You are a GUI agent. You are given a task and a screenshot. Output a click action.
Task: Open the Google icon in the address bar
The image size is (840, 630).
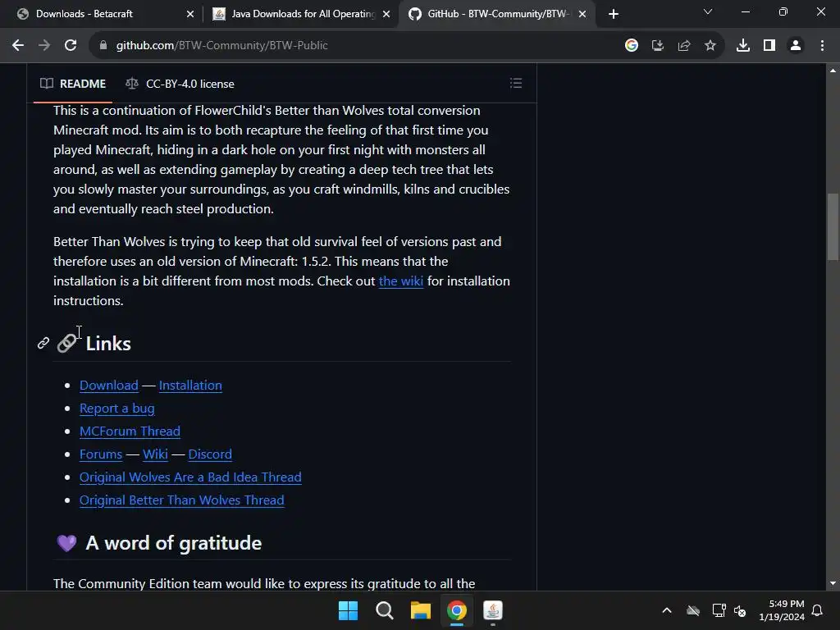coord(632,46)
